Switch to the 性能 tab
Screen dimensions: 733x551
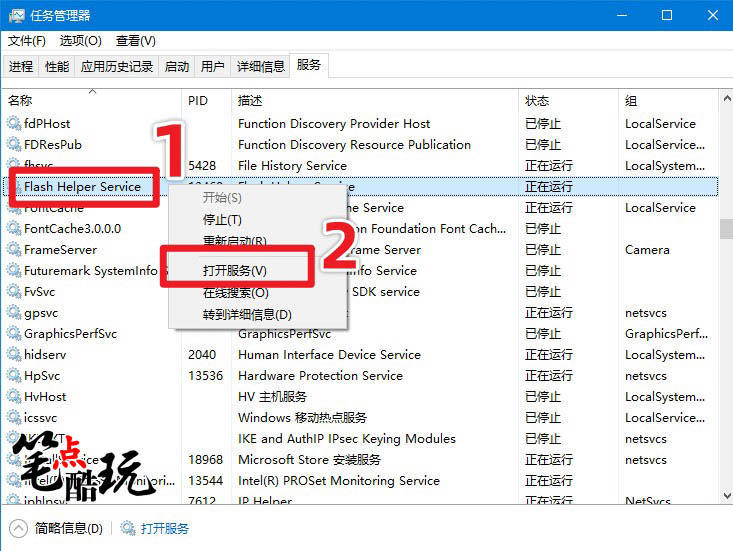click(57, 66)
